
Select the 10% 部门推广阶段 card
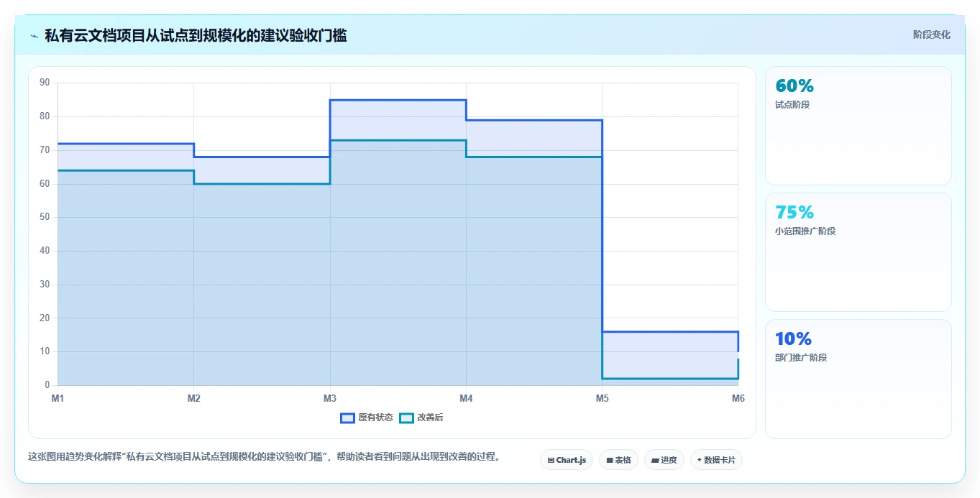click(x=858, y=379)
